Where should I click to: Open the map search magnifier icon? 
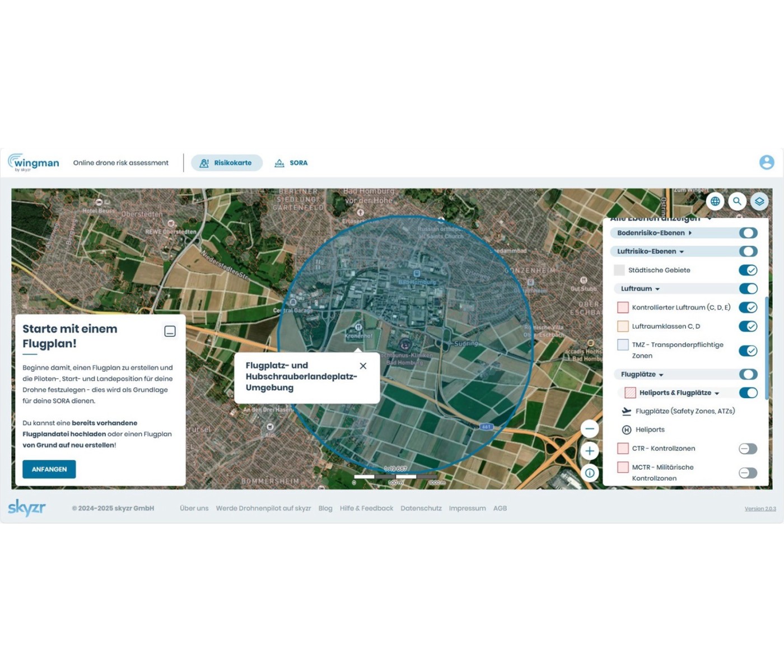pos(737,201)
